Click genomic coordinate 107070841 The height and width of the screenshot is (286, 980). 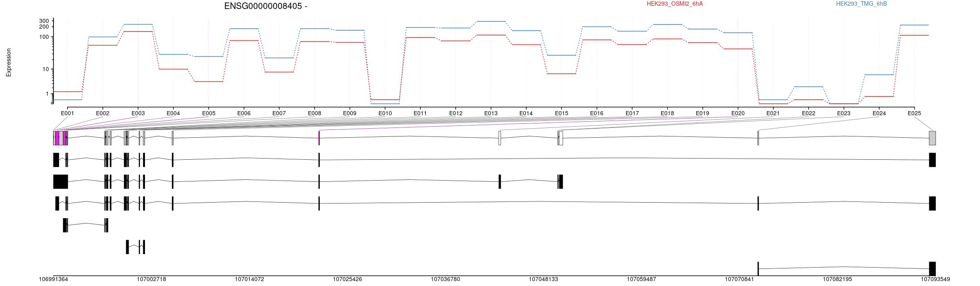point(739,279)
